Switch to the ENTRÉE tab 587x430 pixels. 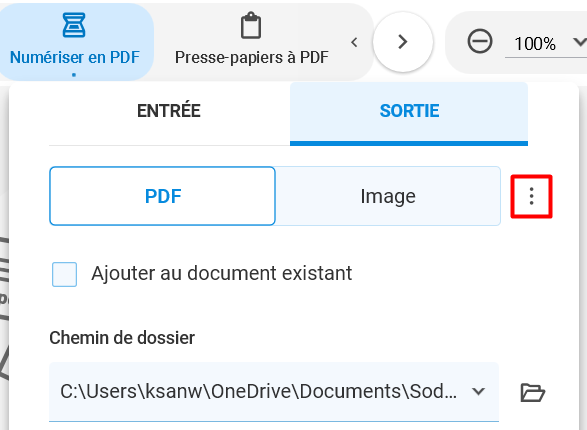pyautogui.click(x=169, y=111)
